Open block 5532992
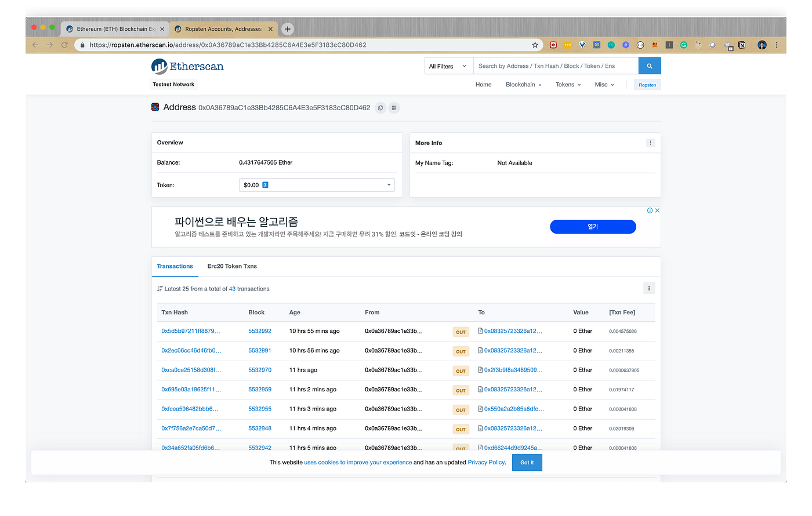 tap(260, 331)
